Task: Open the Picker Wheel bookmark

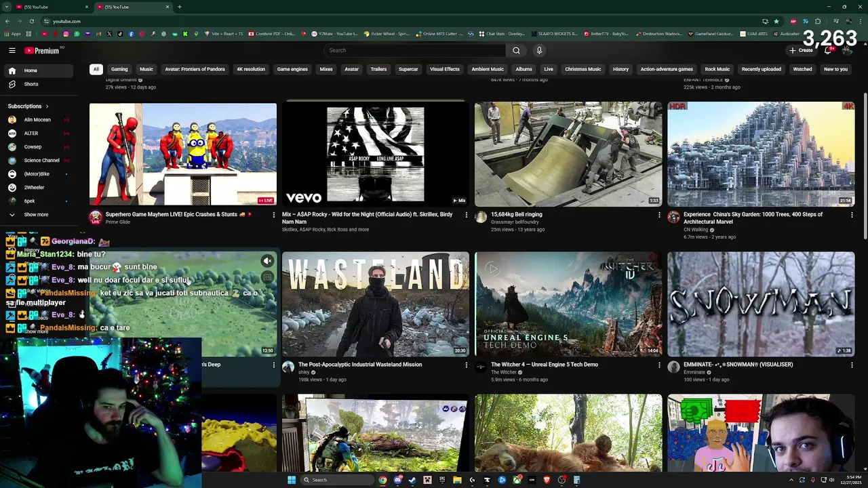Action: point(387,34)
